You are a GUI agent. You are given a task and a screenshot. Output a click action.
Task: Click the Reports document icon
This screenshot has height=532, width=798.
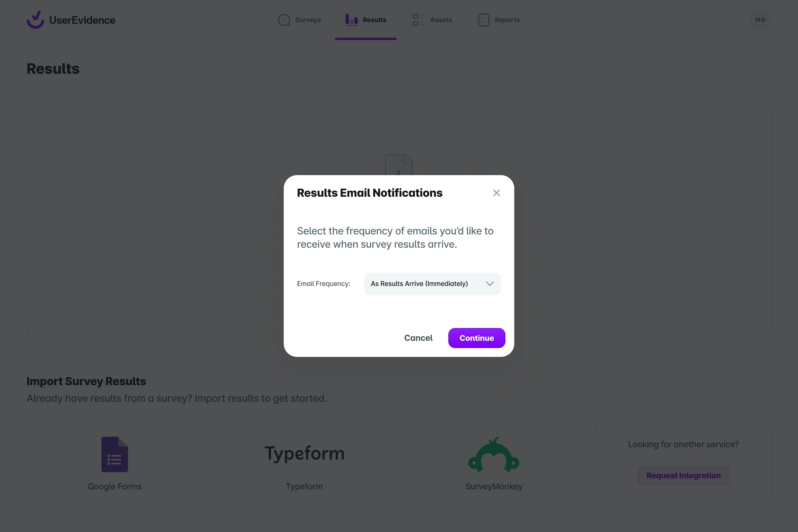[x=483, y=20]
